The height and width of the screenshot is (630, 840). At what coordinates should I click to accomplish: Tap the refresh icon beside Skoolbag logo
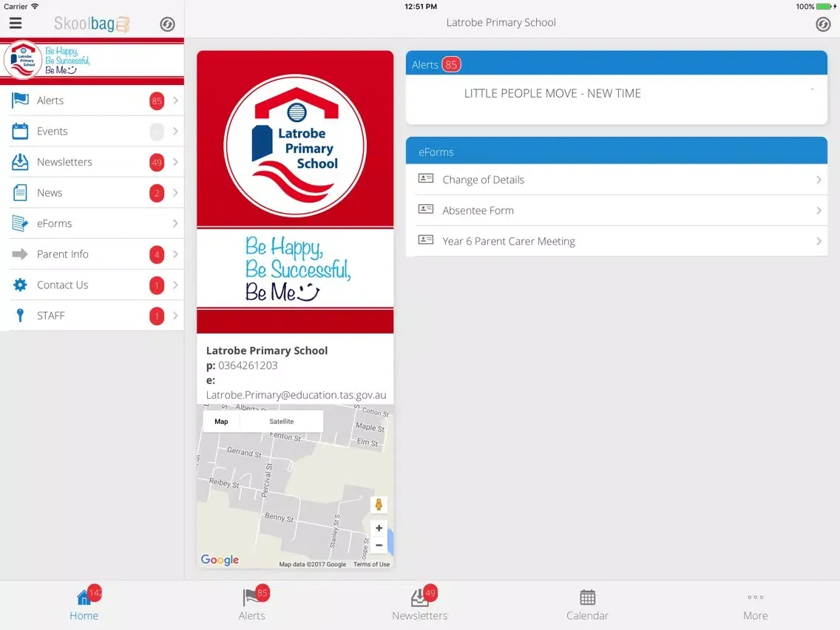coord(167,24)
